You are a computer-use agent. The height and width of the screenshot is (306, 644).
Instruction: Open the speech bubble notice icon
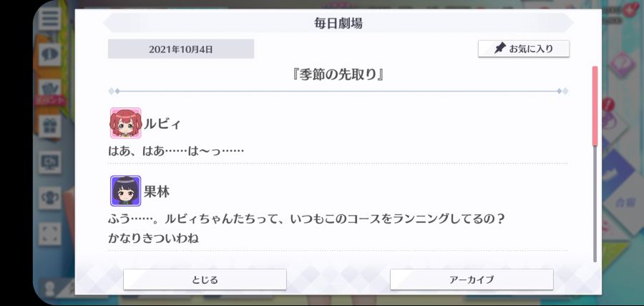pos(49,54)
